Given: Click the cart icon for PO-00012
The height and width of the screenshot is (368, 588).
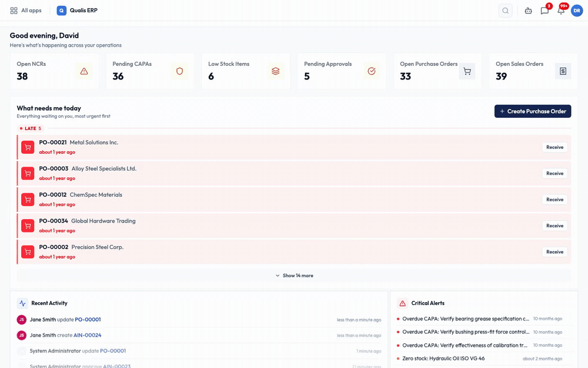Looking at the screenshot, I should pyautogui.click(x=28, y=200).
